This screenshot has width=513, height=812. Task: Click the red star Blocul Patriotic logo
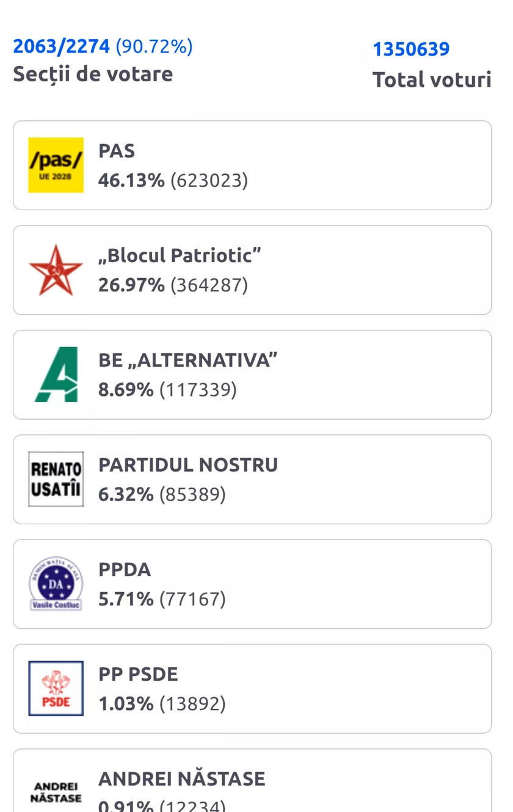pos(56,270)
